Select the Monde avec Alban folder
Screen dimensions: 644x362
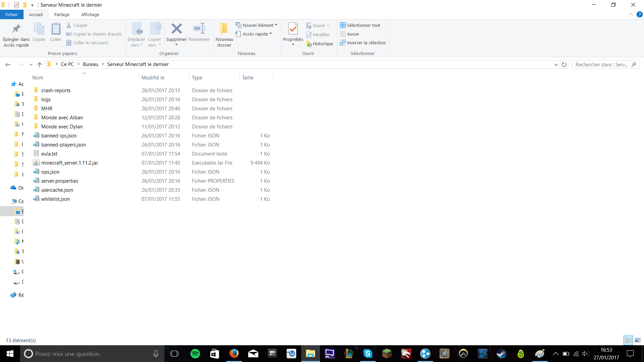pos(62,117)
